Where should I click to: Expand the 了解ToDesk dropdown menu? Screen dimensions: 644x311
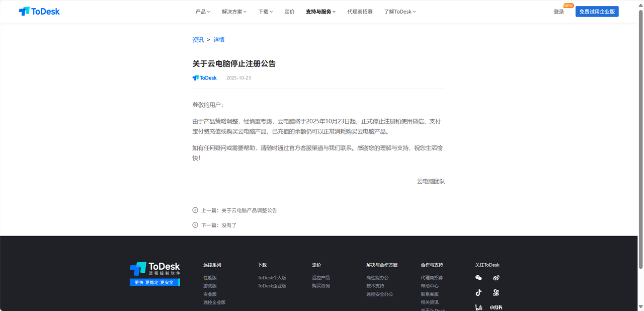click(x=400, y=12)
